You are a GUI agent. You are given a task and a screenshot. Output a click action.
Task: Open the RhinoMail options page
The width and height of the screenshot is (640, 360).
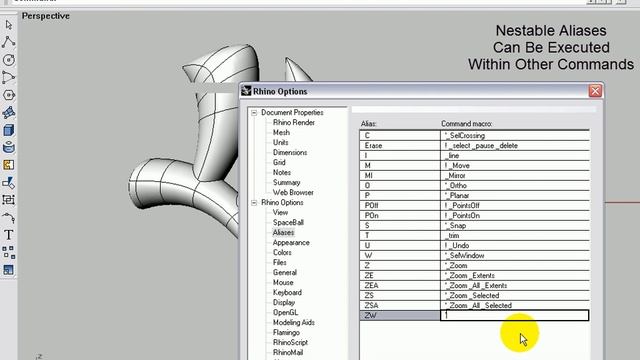pos(288,353)
